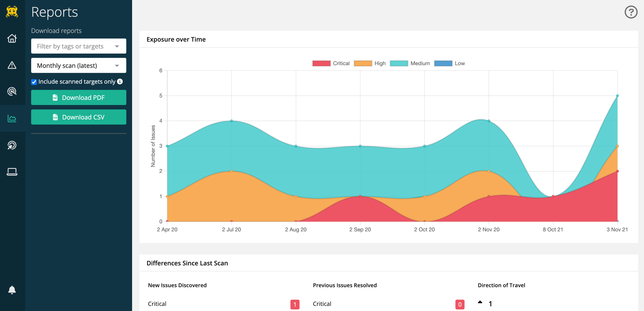Viewport: 644px width, 311px height.
Task: Toggle Critical series in chart legend
Action: pyautogui.click(x=331, y=63)
